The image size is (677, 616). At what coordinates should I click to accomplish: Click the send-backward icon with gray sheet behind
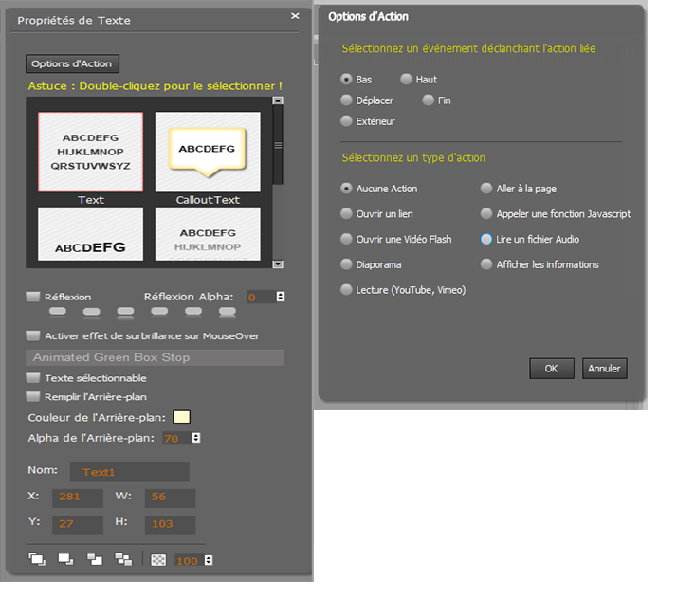pyautogui.click(x=95, y=559)
